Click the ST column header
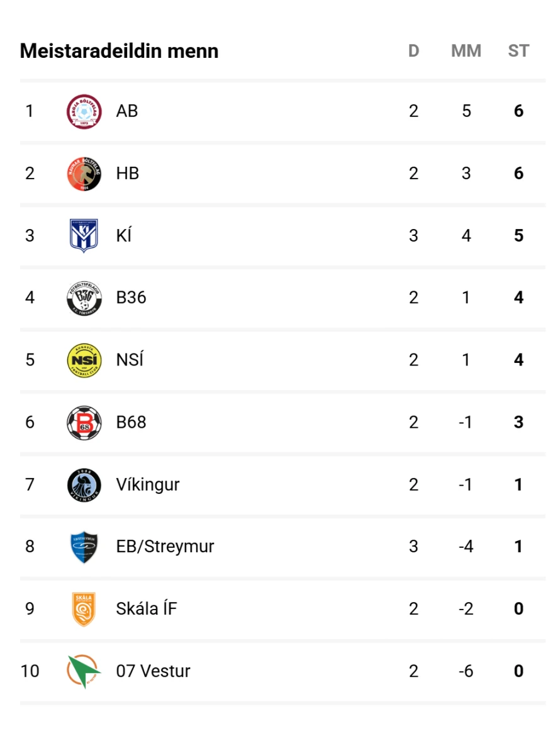This screenshot has width=560, height=736. [518, 51]
